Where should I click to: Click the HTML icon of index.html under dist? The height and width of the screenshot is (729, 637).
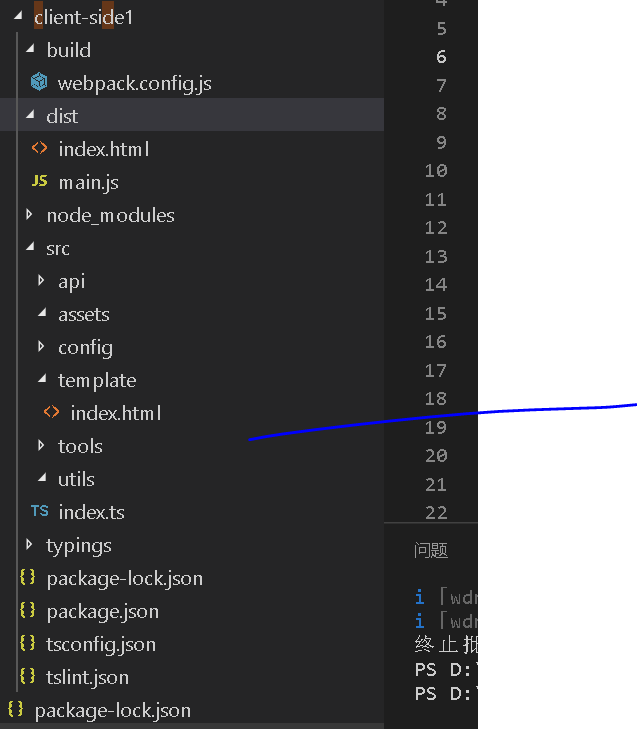39,148
